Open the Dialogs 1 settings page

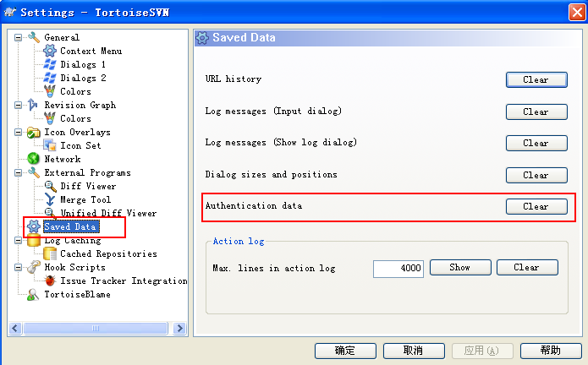[83, 64]
